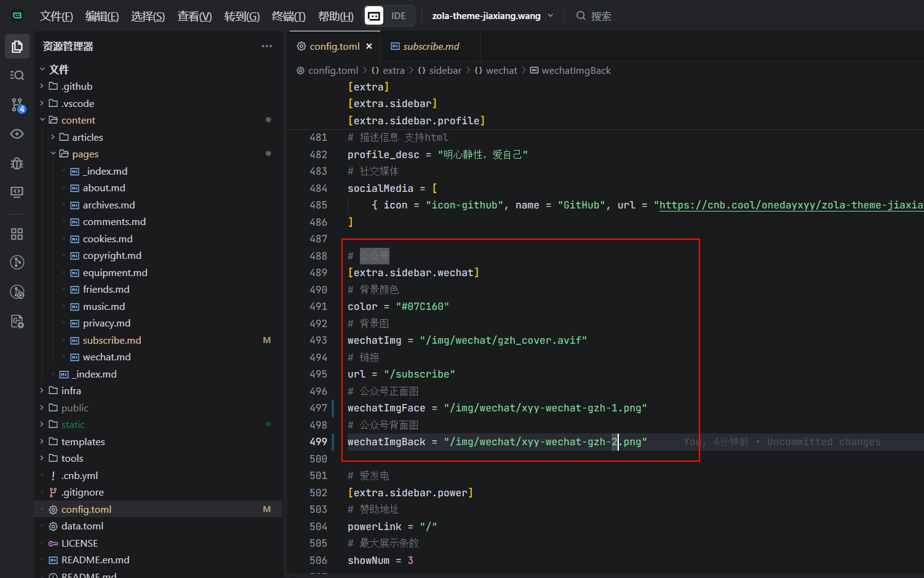The image size is (924, 578).
Task: Expand the static folder
Action: click(73, 425)
